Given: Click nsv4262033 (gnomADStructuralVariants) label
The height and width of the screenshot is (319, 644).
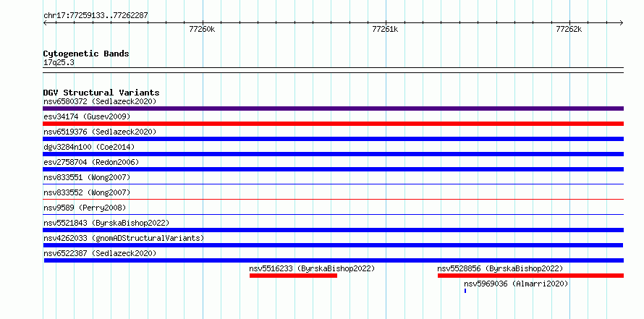Looking at the screenshot, I should click(x=124, y=238).
